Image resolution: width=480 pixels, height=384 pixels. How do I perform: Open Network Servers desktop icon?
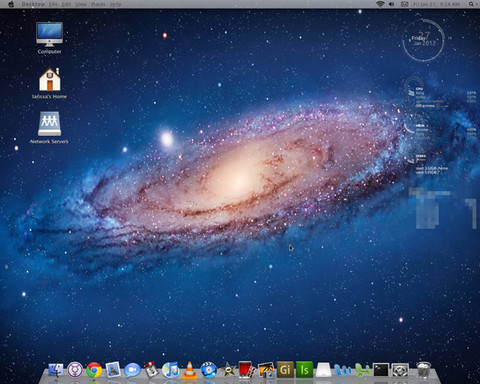49,128
